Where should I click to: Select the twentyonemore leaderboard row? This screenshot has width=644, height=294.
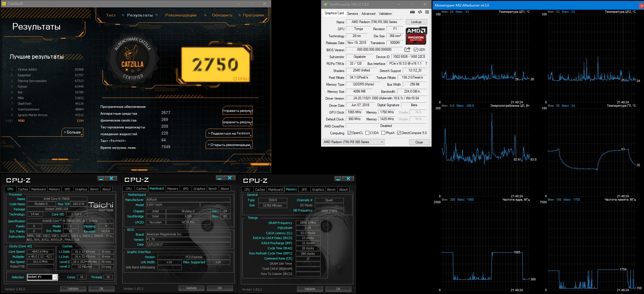click(47, 109)
